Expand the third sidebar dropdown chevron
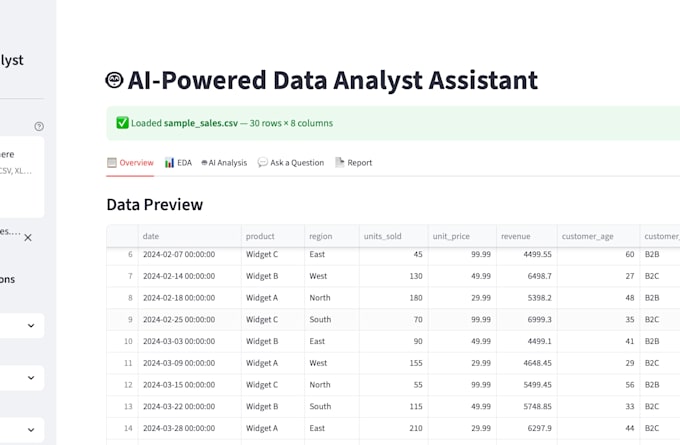This screenshot has width=680, height=445. point(31,430)
